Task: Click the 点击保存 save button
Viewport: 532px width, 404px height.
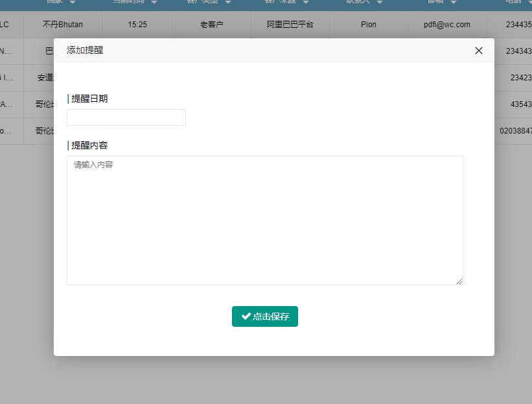Action: pos(264,316)
